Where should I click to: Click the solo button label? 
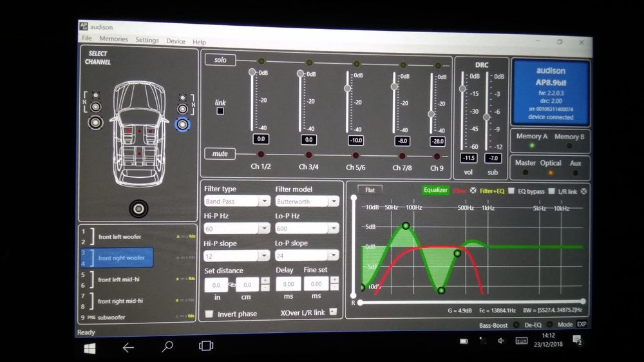pos(220,59)
